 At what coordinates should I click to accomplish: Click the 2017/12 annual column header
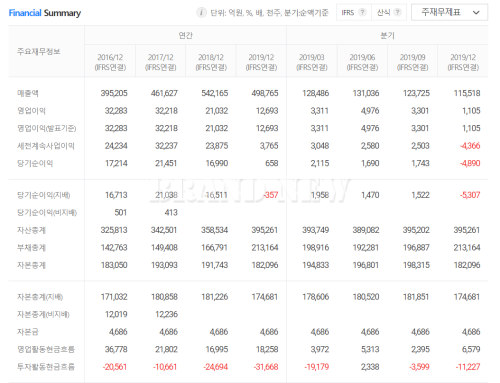(161, 62)
